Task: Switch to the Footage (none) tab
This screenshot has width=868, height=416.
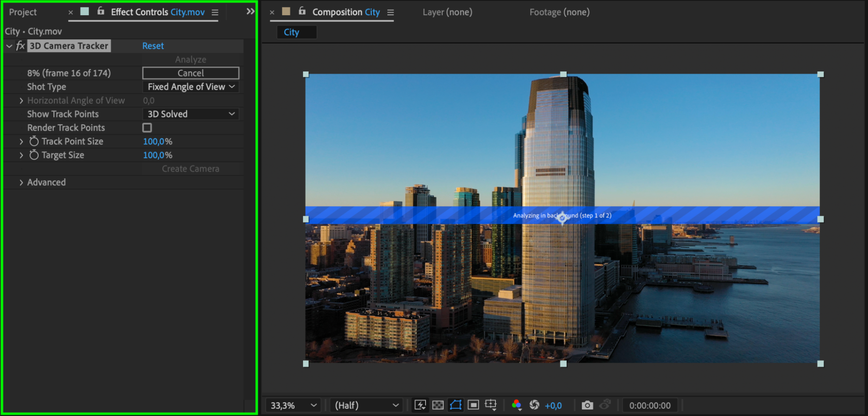Action: click(x=559, y=12)
